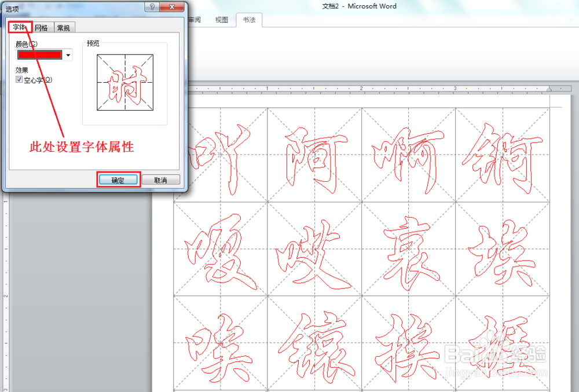Click the help (?) icon on the 选项 dialog
This screenshot has width=579, height=392.
click(151, 7)
